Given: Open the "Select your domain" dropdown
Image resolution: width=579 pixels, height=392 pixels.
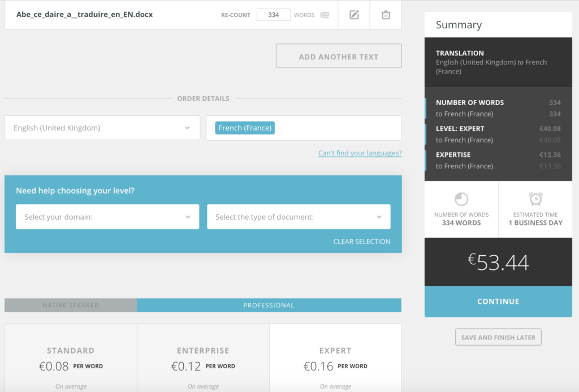Looking at the screenshot, I should 107,217.
